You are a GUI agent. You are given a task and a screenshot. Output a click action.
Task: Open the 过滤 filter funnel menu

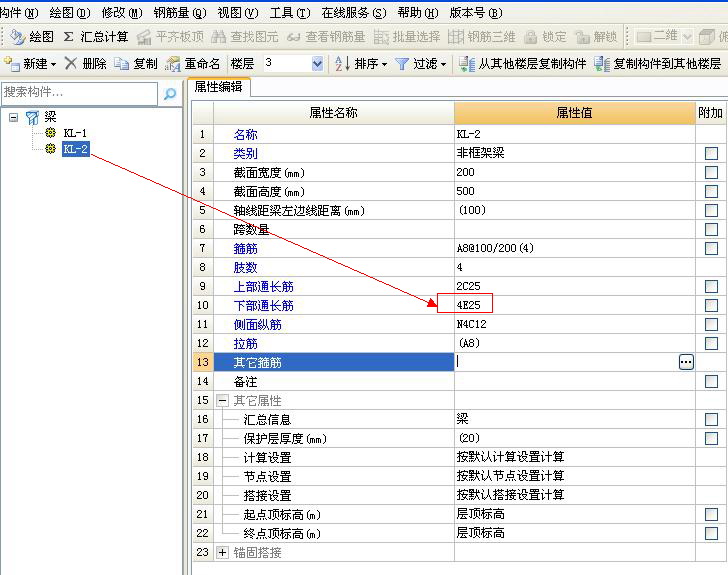(421, 64)
